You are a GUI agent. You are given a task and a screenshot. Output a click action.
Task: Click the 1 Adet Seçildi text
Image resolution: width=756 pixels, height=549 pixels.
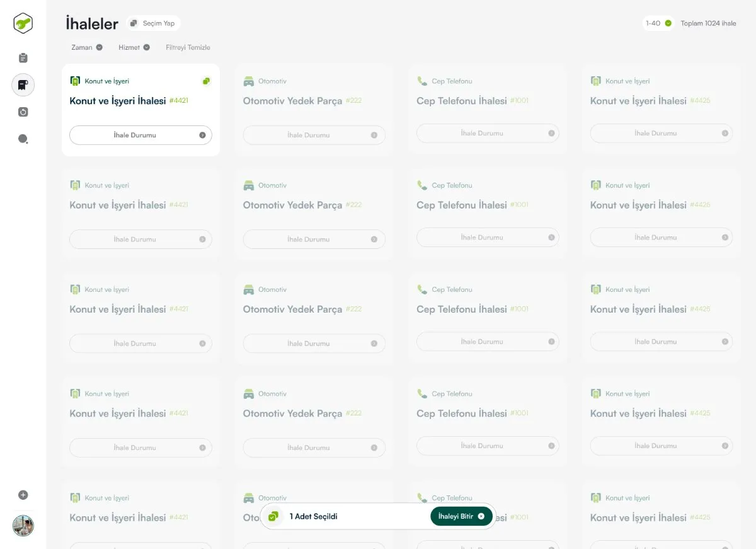(314, 516)
